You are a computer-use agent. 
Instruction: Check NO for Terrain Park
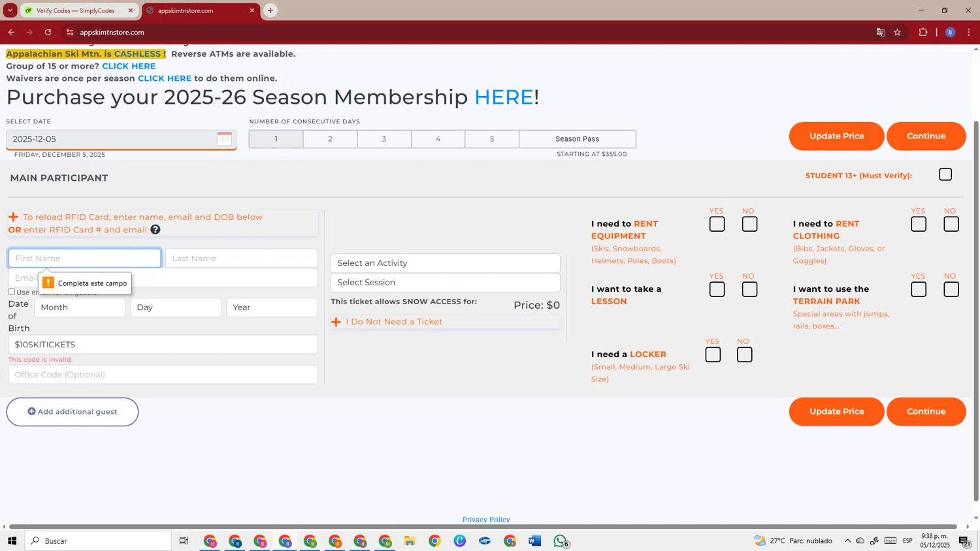[x=951, y=289]
